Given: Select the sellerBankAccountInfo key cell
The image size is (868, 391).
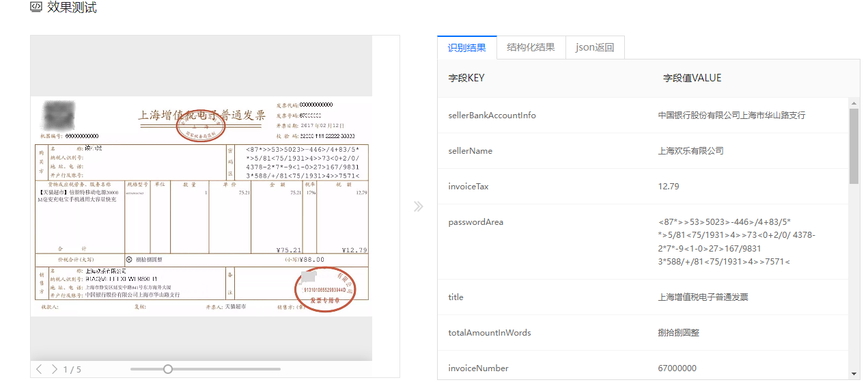Looking at the screenshot, I should pos(492,116).
